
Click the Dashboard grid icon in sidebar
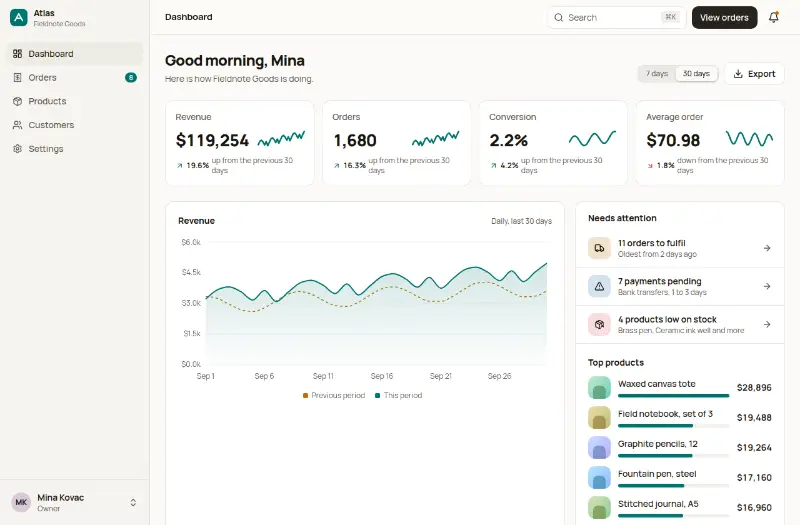(17, 54)
